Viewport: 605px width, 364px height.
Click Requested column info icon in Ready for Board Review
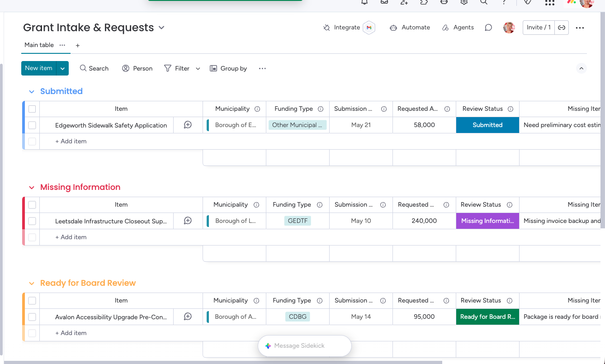(446, 301)
